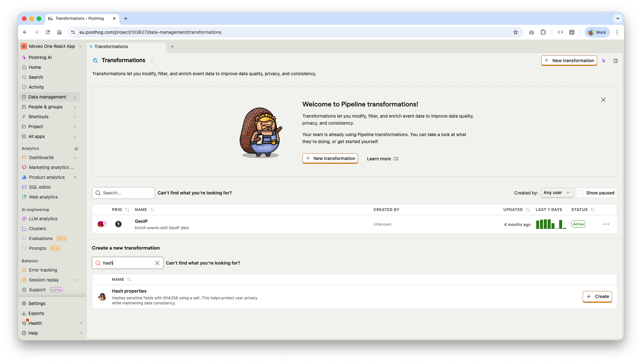Viewport: 642px width, 364px height.
Task: Create Hash properties transformation
Action: click(597, 296)
